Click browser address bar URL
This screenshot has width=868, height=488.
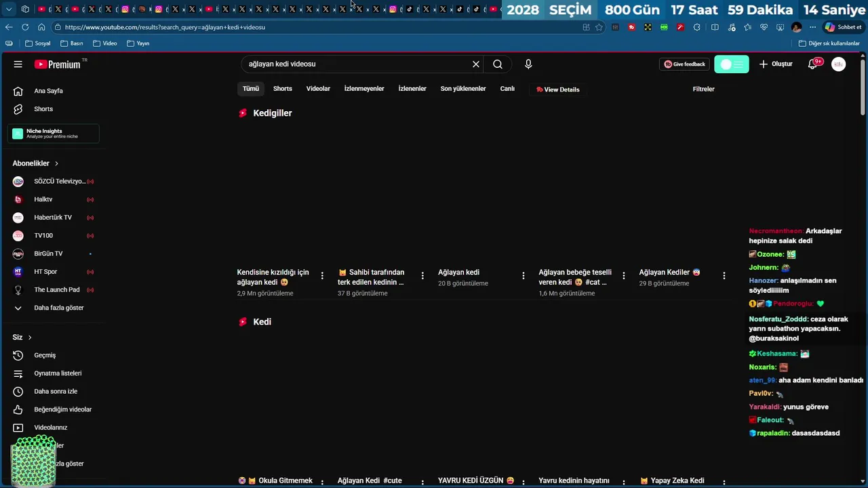[165, 27]
